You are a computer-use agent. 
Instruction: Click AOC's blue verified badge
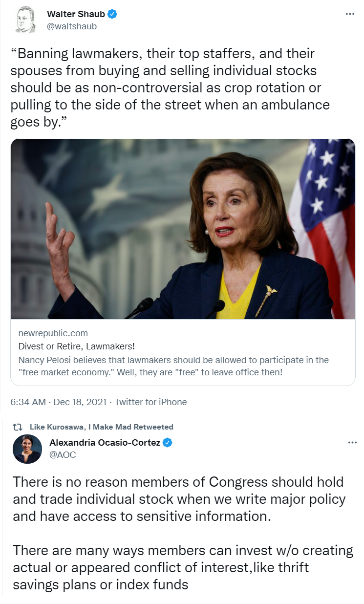[x=167, y=443]
